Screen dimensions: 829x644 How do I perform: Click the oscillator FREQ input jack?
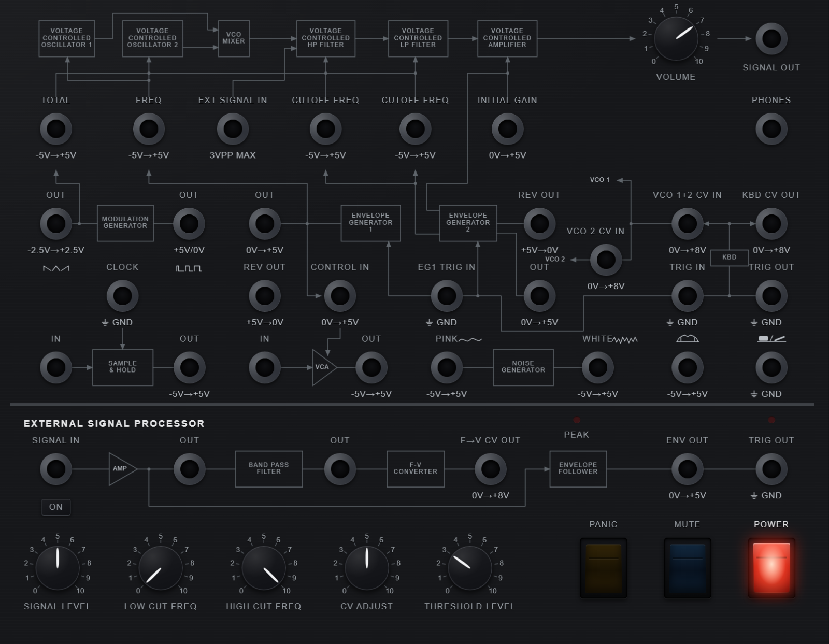point(149,129)
